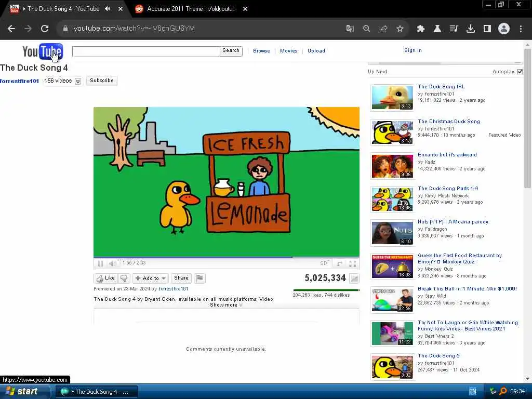
Task: Open the extensions puzzle icon
Action: pos(421,29)
